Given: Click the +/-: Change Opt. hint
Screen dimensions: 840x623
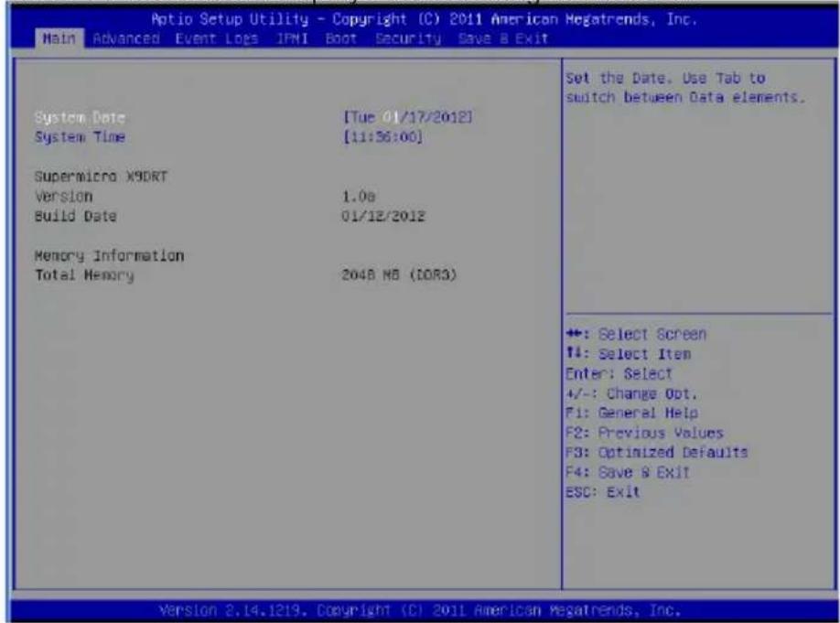Looking at the screenshot, I should [x=631, y=393].
